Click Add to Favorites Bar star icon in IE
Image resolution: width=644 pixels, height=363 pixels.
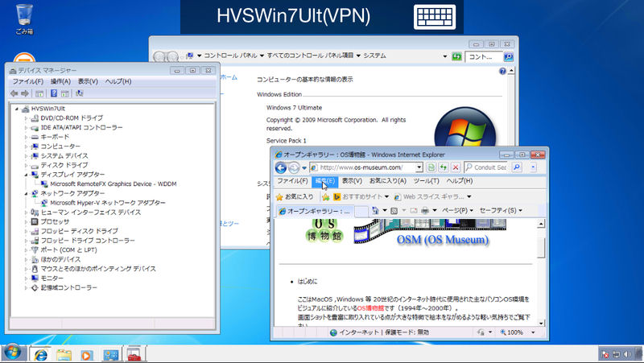point(326,197)
